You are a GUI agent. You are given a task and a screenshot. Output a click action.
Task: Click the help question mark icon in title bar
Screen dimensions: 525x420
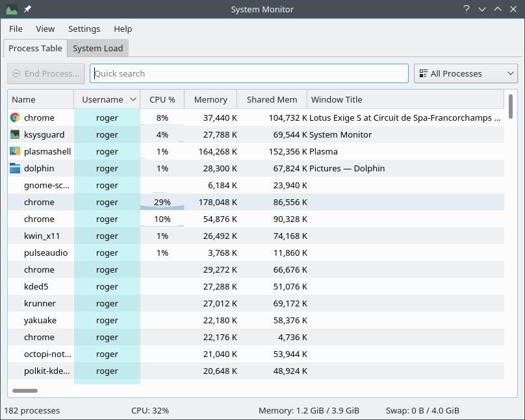point(467,10)
